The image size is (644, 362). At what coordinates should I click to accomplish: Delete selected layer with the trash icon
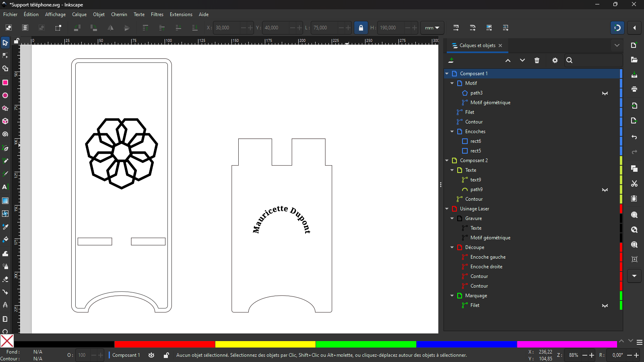(x=537, y=60)
